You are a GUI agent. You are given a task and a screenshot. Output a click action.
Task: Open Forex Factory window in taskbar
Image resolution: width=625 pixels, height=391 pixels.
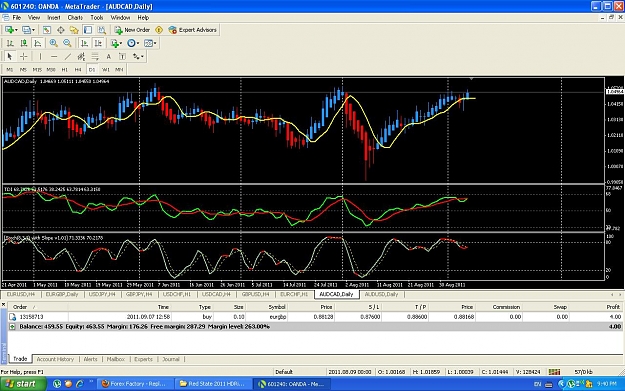136,384
